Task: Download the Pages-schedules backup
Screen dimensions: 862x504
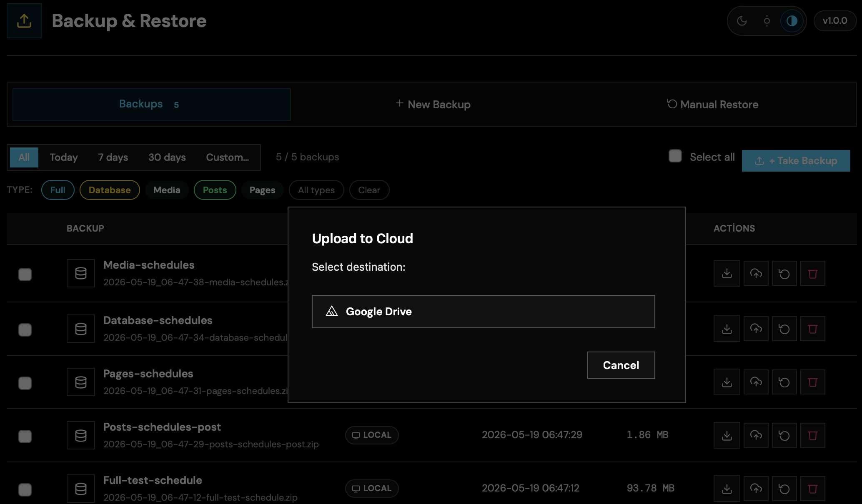Action: coord(727,382)
